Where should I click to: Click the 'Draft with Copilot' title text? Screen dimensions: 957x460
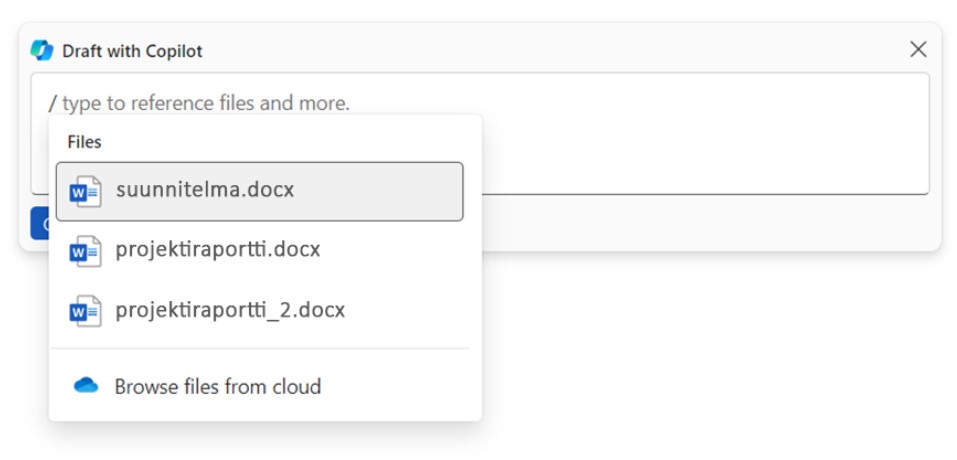132,51
